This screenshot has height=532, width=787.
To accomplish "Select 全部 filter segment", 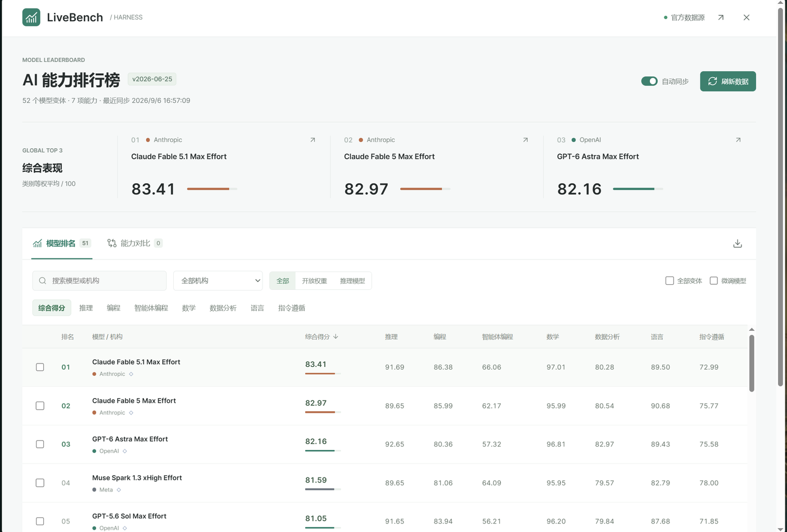I will click(x=283, y=281).
